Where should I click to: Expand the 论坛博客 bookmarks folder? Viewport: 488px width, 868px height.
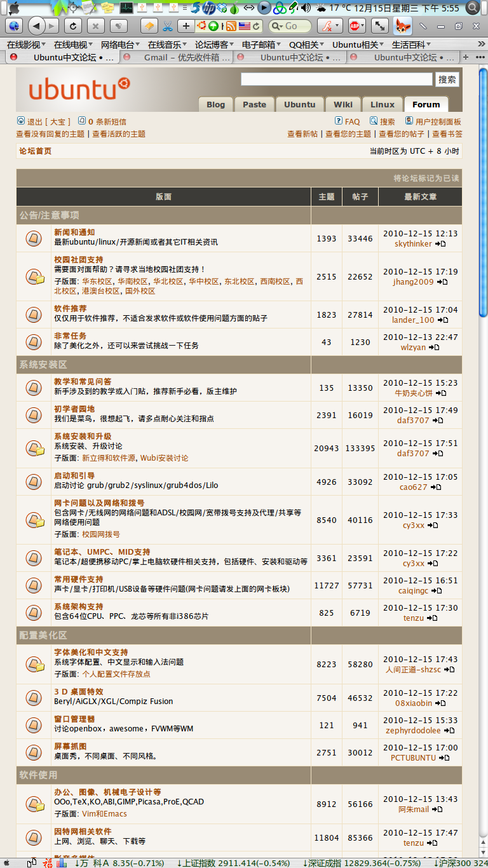pos(214,44)
